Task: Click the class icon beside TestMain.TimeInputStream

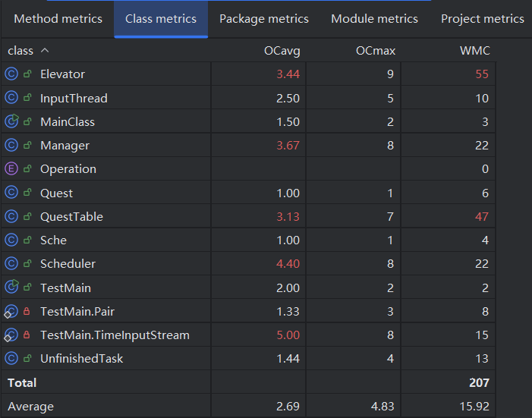Action: click(x=11, y=335)
